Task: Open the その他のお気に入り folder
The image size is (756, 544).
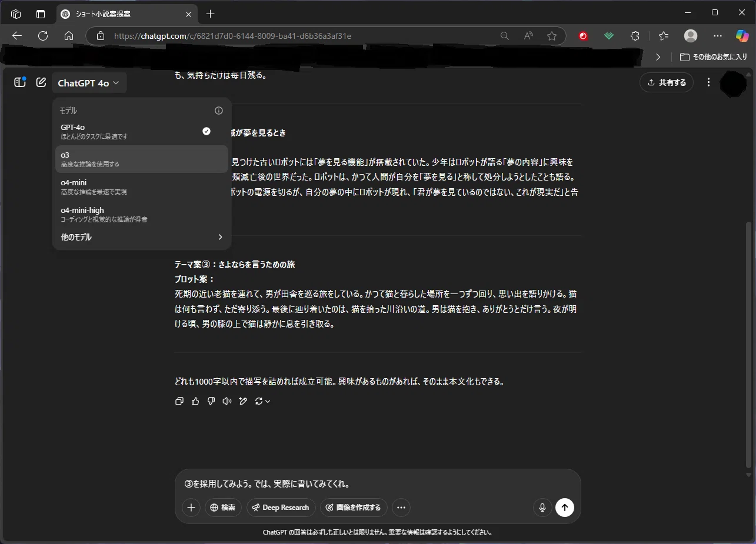Action: click(714, 57)
